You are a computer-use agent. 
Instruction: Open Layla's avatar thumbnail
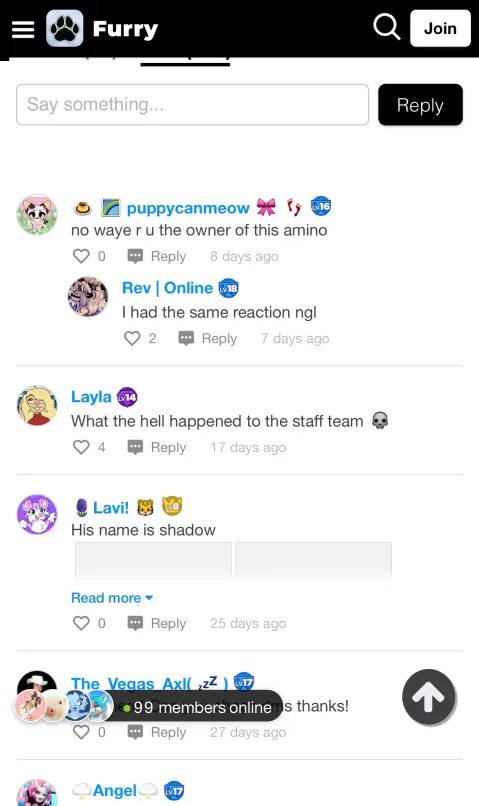tap(36, 406)
